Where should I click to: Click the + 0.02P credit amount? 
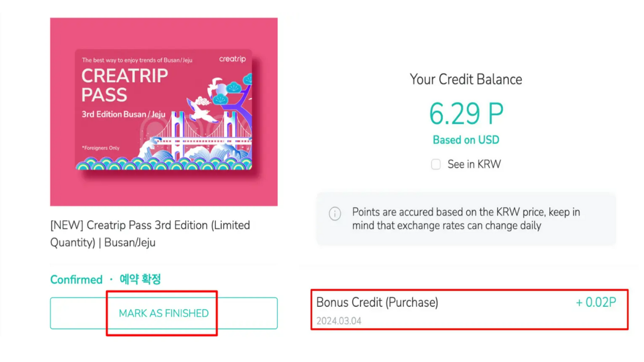(596, 303)
